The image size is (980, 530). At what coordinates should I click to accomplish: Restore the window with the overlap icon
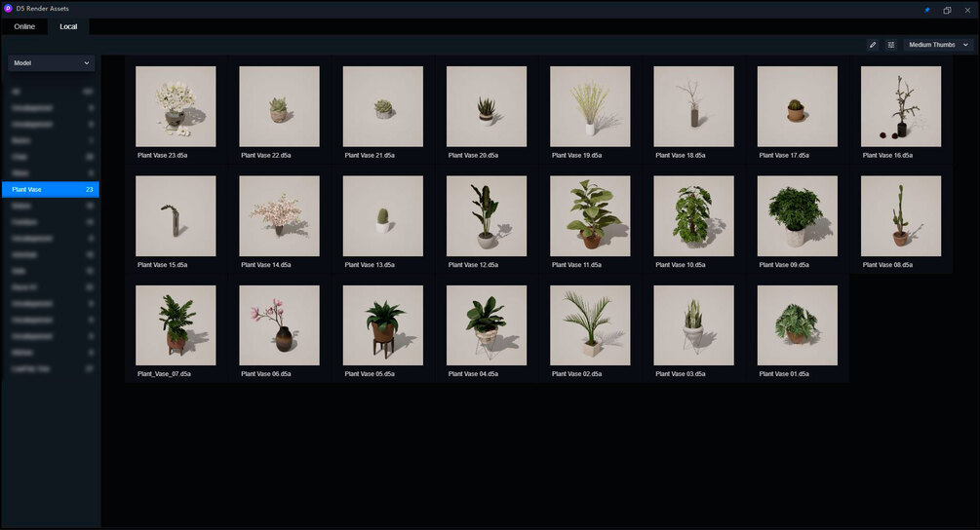click(x=947, y=10)
